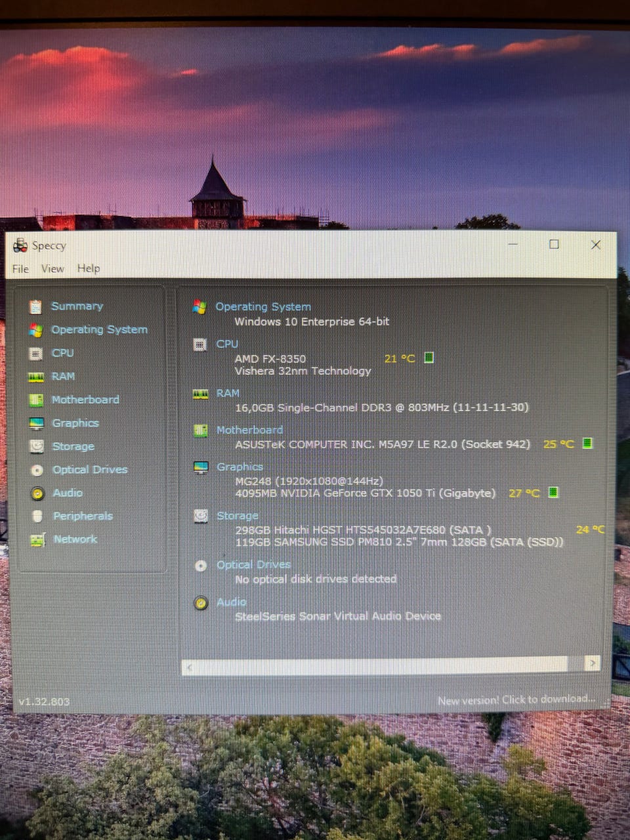Click the Motherboard icon in summary panel
The image size is (630, 840).
click(x=201, y=430)
